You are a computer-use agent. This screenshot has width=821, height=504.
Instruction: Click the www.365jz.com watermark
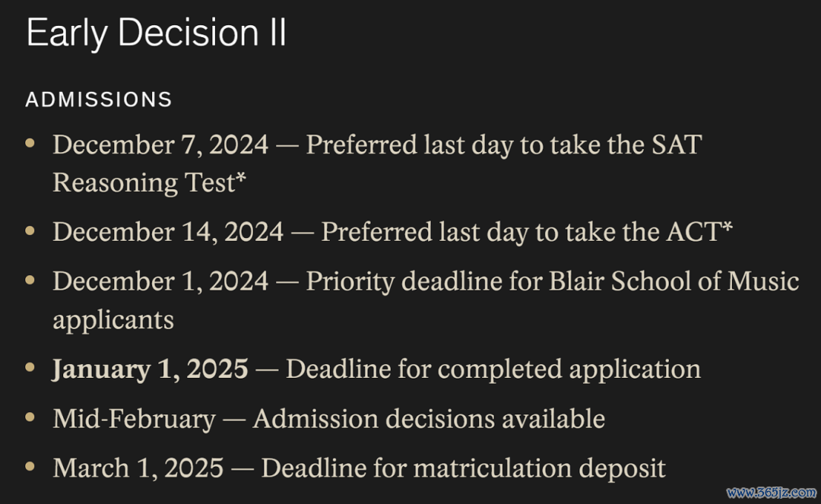[772, 493]
